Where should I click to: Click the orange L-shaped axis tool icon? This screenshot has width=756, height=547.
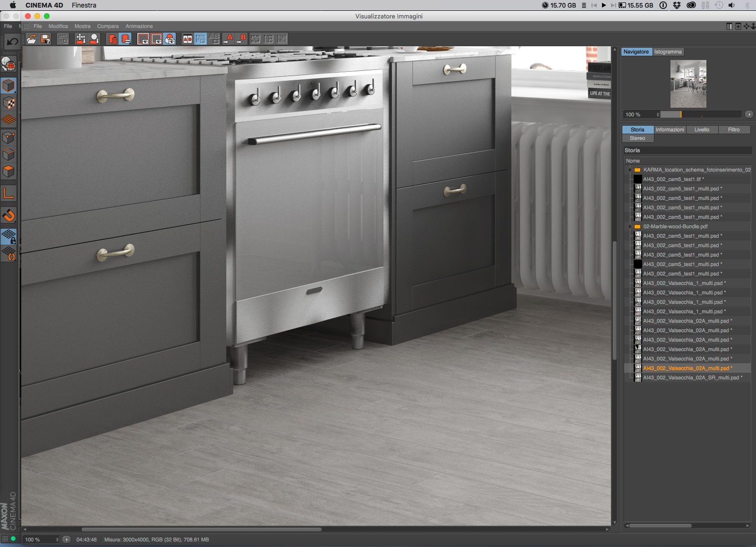9,193
